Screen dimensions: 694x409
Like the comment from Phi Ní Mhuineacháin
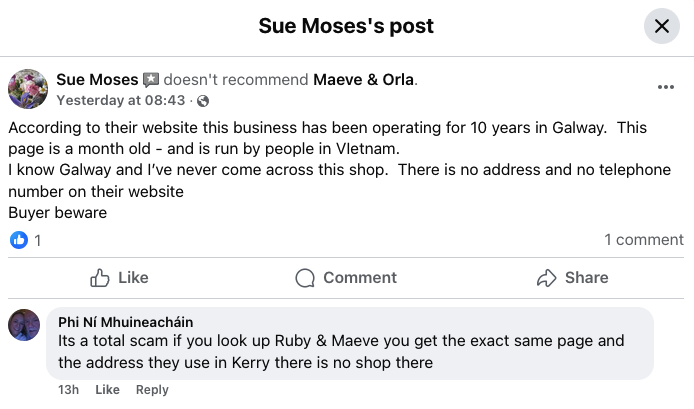pyautogui.click(x=107, y=389)
